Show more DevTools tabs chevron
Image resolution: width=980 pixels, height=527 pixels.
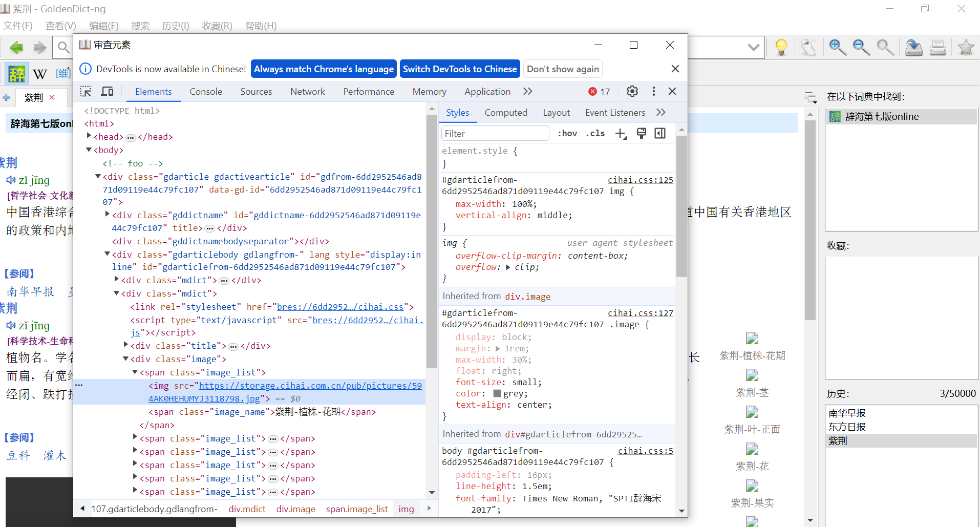(528, 91)
